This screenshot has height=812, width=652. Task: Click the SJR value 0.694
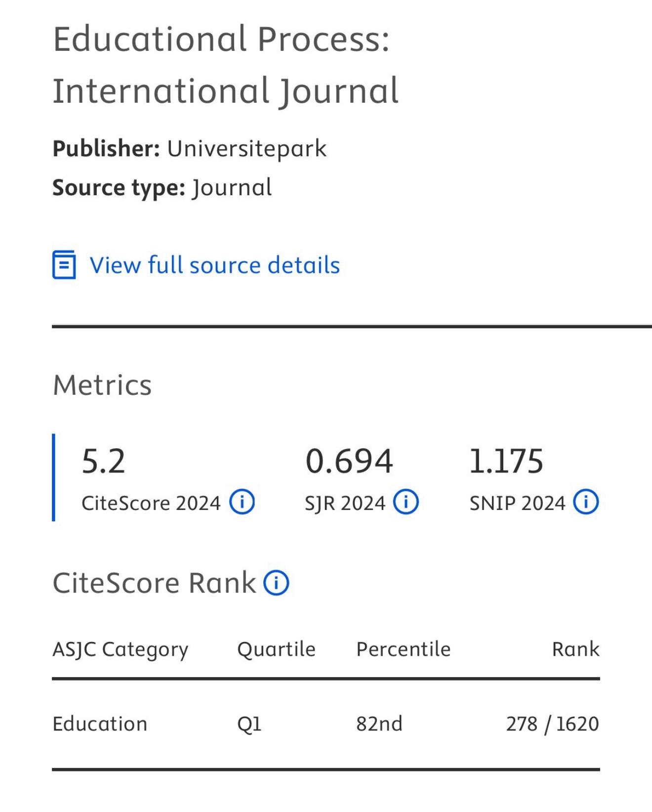click(349, 461)
